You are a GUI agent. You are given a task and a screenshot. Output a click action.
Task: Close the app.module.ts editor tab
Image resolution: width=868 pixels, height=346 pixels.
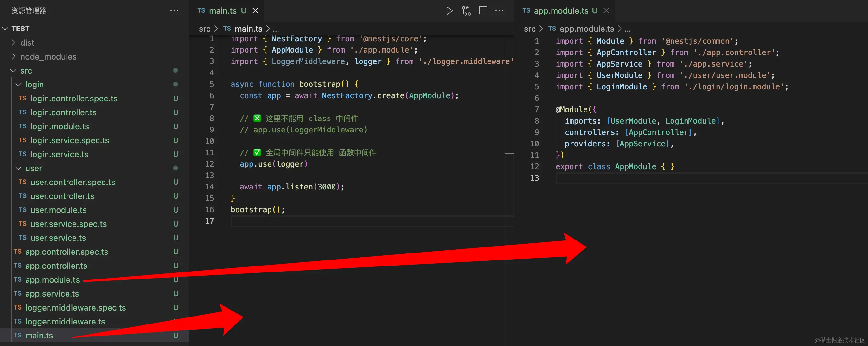pyautogui.click(x=606, y=11)
